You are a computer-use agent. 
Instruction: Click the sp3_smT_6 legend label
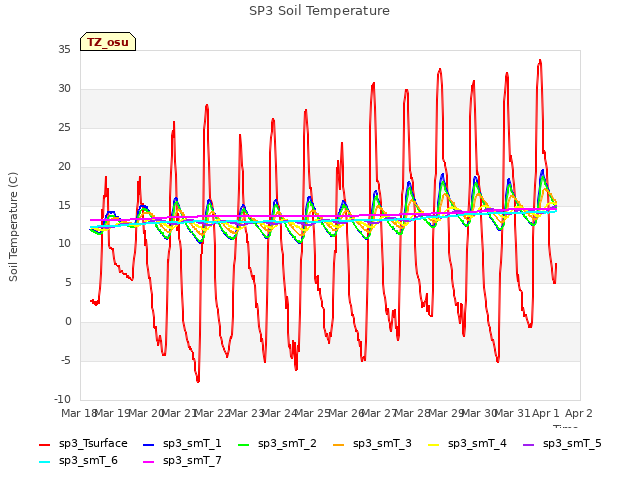coord(88,461)
